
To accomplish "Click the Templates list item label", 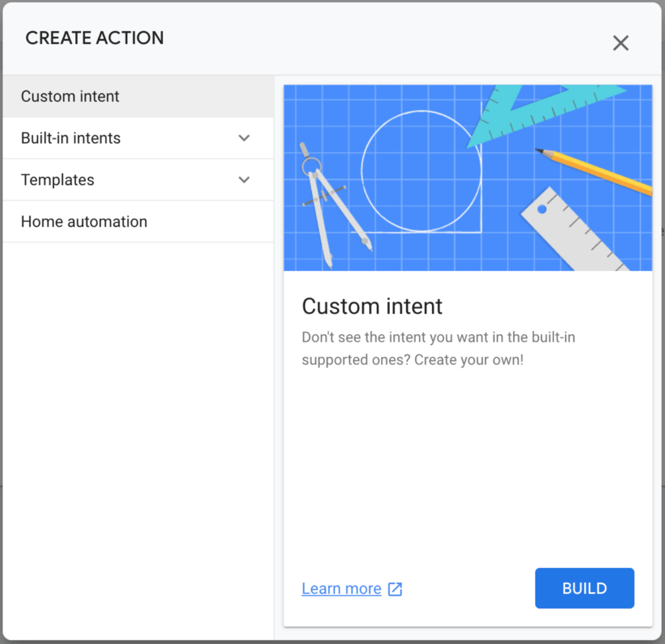I will tap(58, 180).
